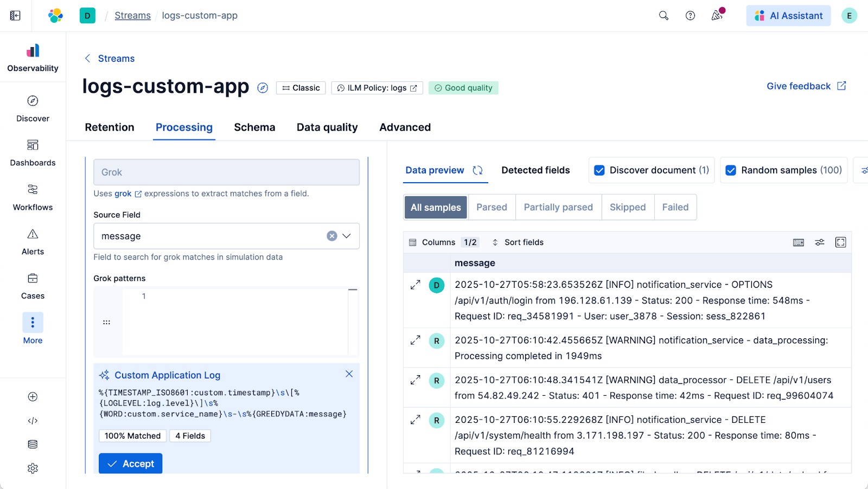This screenshot has height=489, width=868.
Task: Open the help menu icon
Action: [x=690, y=16]
